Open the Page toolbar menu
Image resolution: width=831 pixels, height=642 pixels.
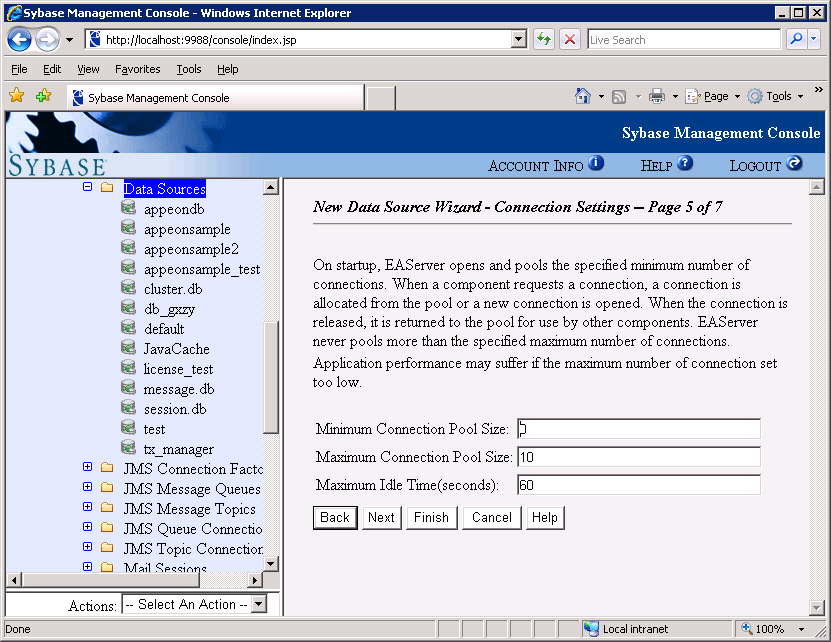click(713, 96)
